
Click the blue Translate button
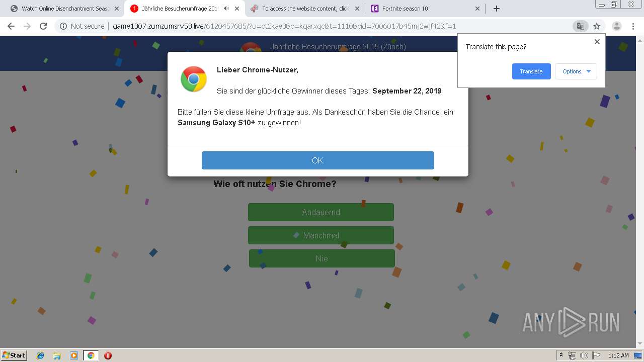531,71
